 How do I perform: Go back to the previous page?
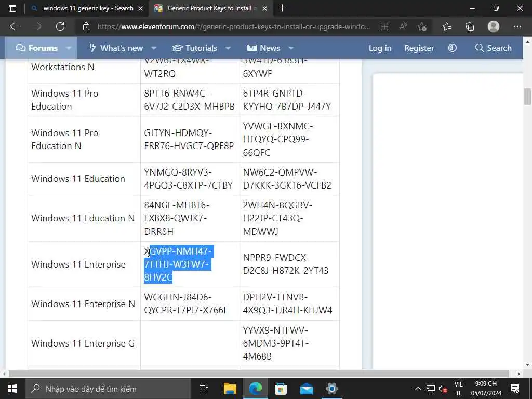[x=15, y=26]
